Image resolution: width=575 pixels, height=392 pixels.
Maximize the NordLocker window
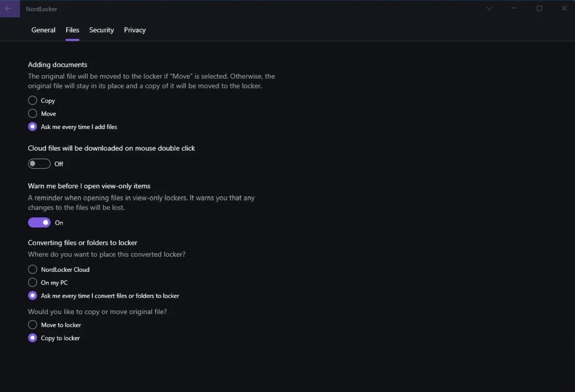click(539, 8)
